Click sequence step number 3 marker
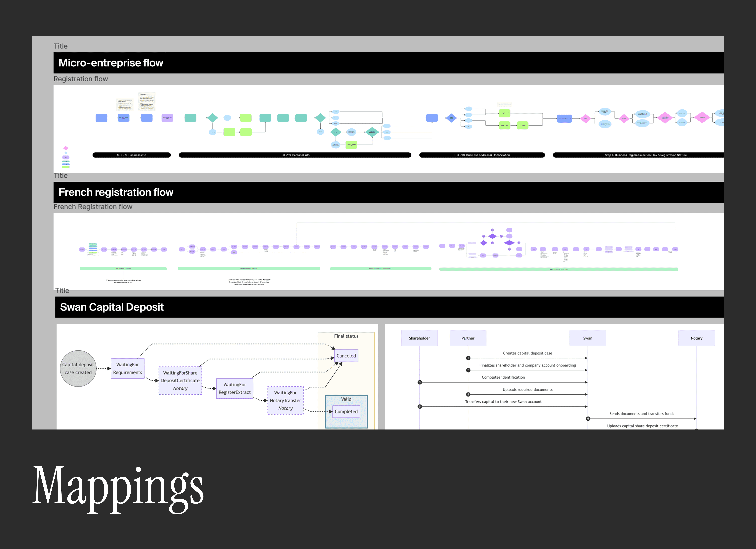The width and height of the screenshot is (756, 549). (420, 383)
